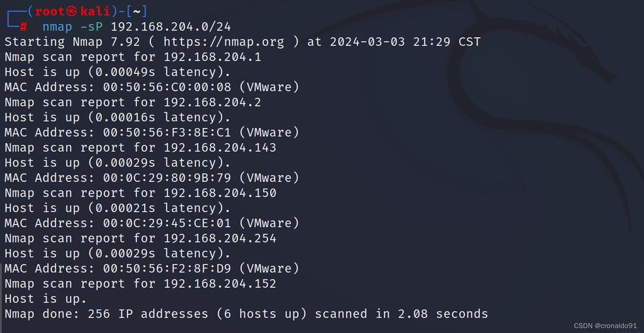Click the https://nmap.org link
This screenshot has width=644, height=333.
[223, 42]
